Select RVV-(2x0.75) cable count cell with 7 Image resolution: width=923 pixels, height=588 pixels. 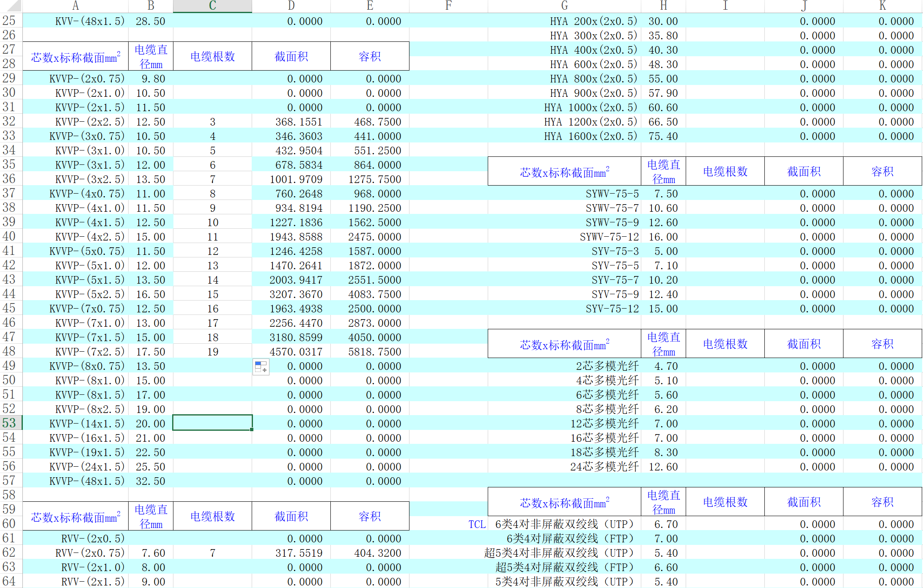pos(212,553)
